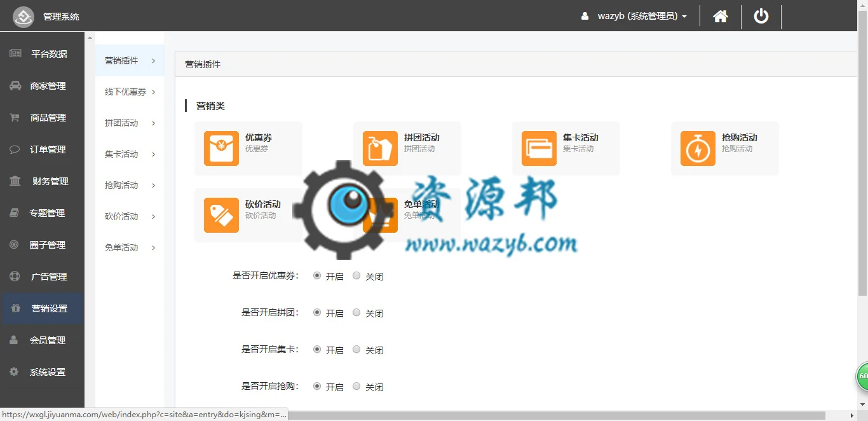Open the 财务管理 sidebar menu
The height and width of the screenshot is (421, 868).
[42, 181]
